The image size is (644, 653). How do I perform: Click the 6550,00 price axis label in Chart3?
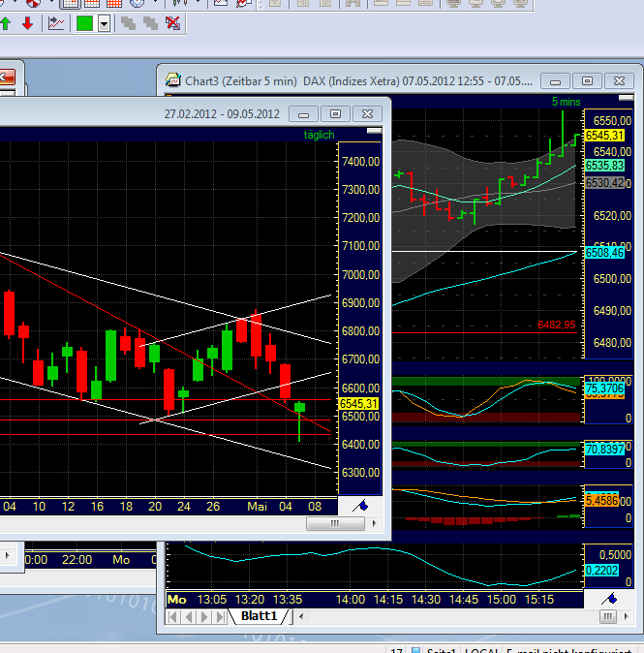(x=612, y=121)
